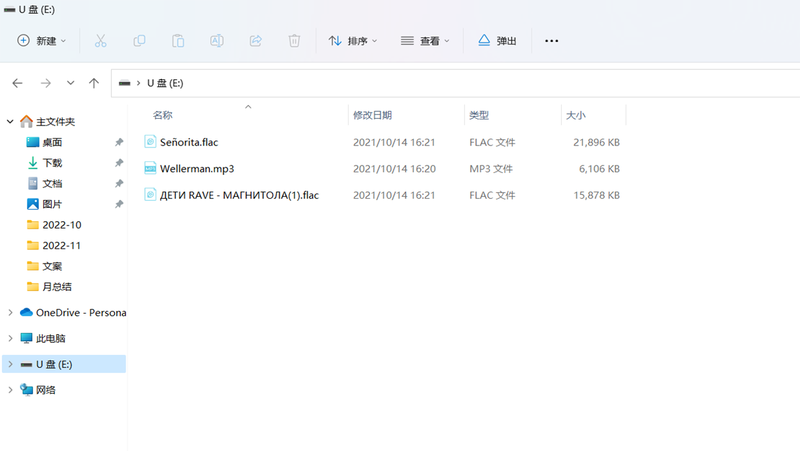Click the MP3 文件 type cell

tap(491, 169)
